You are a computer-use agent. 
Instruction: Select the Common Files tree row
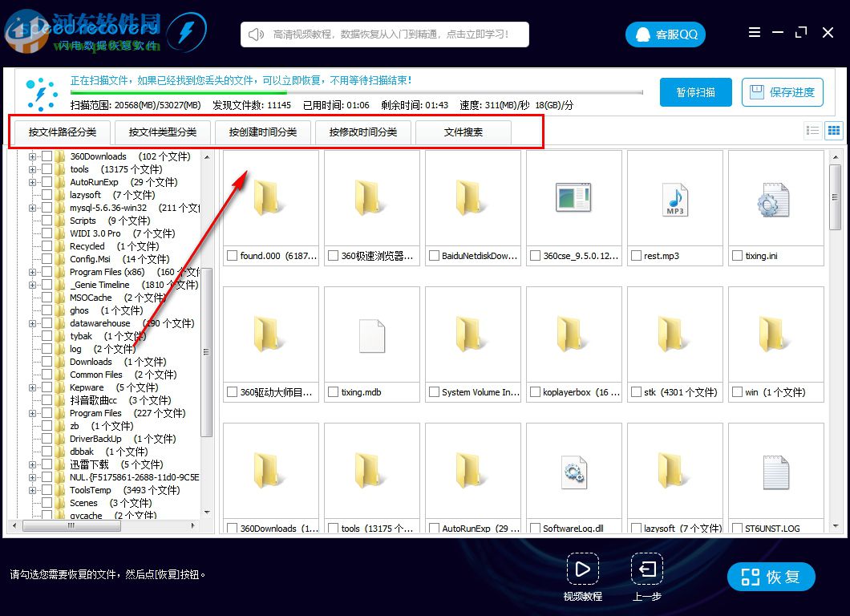click(x=123, y=374)
